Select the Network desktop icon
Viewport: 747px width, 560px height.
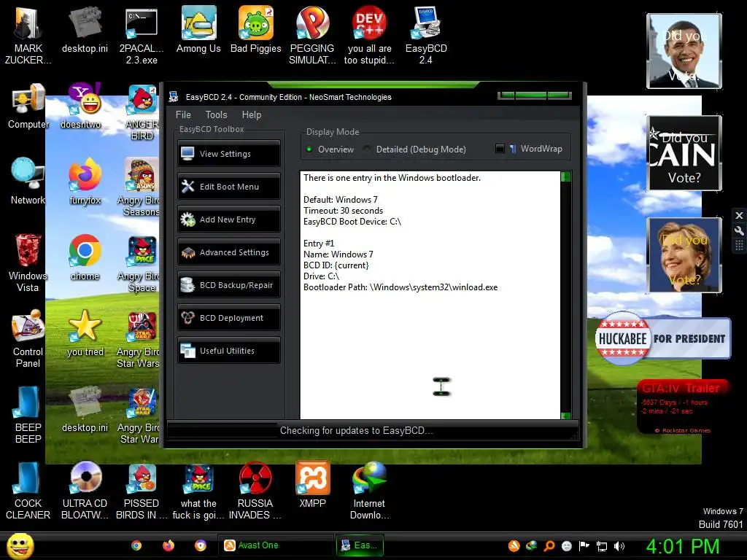coord(28,182)
